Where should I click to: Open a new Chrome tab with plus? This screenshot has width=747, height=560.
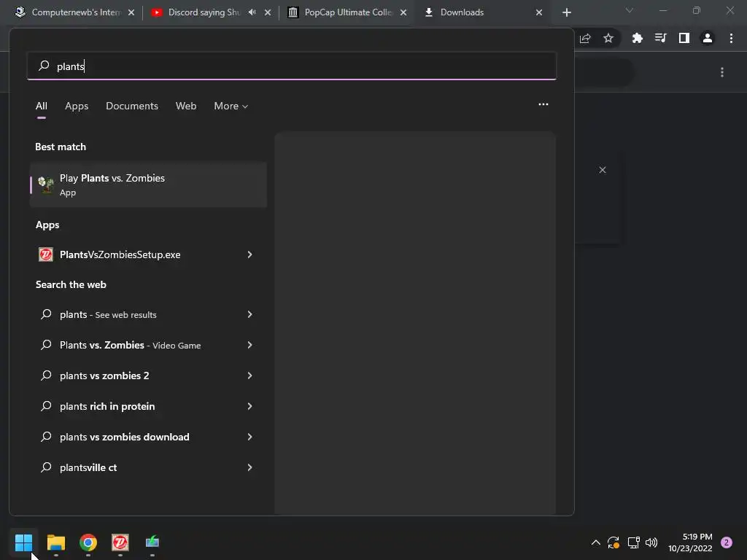566,12
